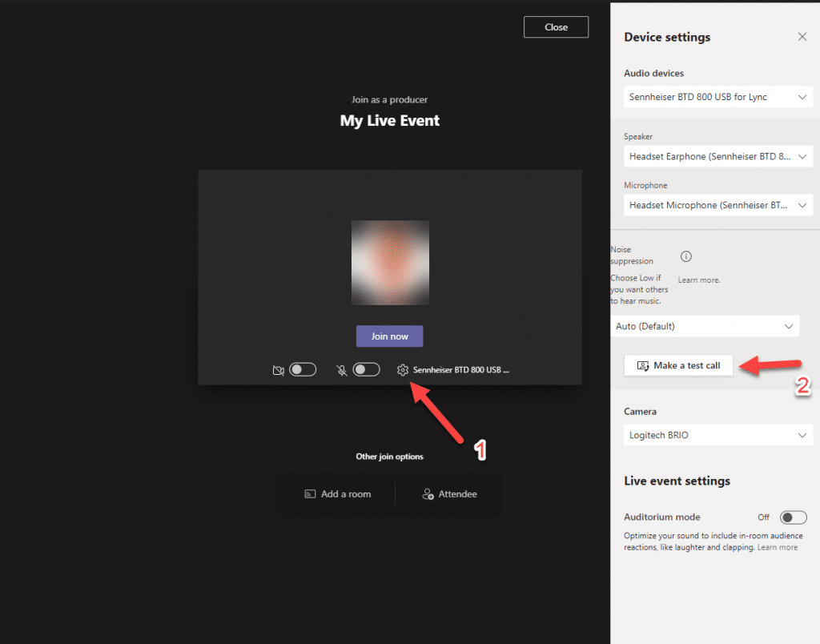The height and width of the screenshot is (644, 820).
Task: Close the Device settings panel with the X
Action: (802, 37)
